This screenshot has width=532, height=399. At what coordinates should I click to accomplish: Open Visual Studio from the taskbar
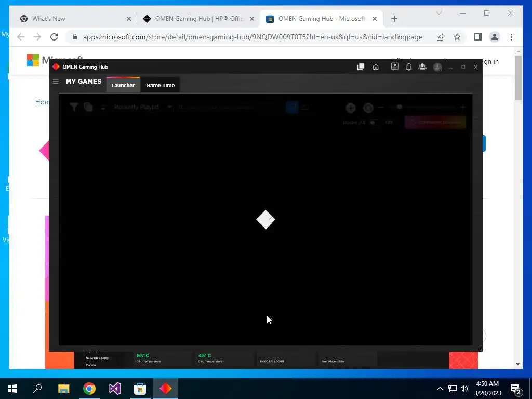(115, 389)
